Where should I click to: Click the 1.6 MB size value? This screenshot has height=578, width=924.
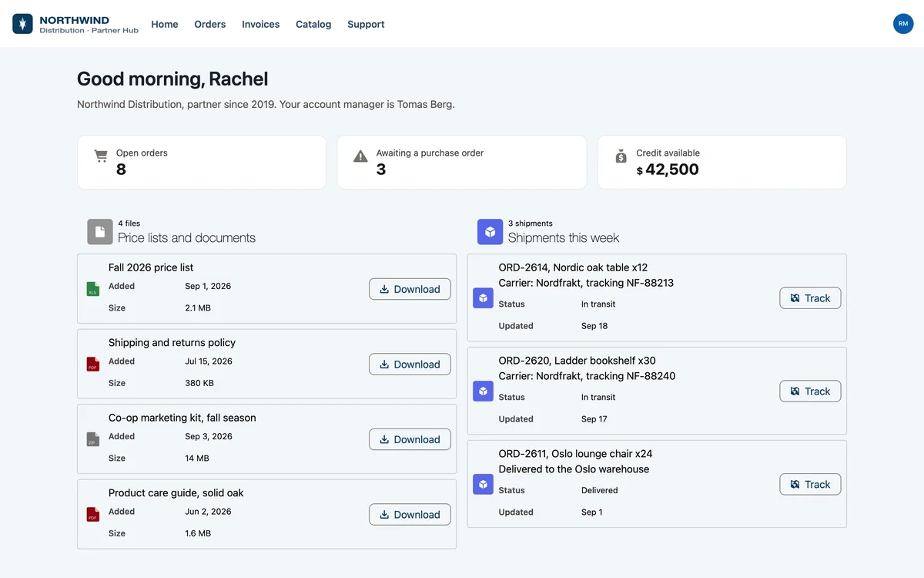pyautogui.click(x=198, y=533)
